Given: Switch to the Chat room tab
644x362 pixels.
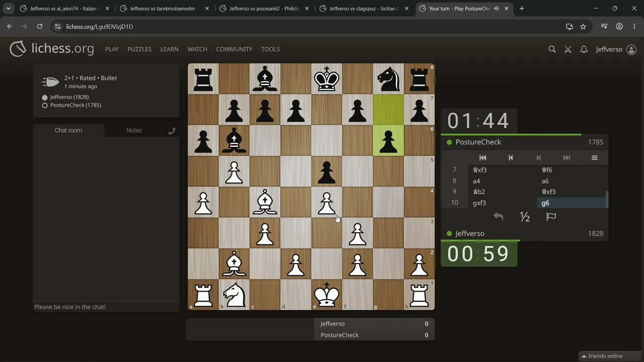Looking at the screenshot, I should (x=68, y=130).
